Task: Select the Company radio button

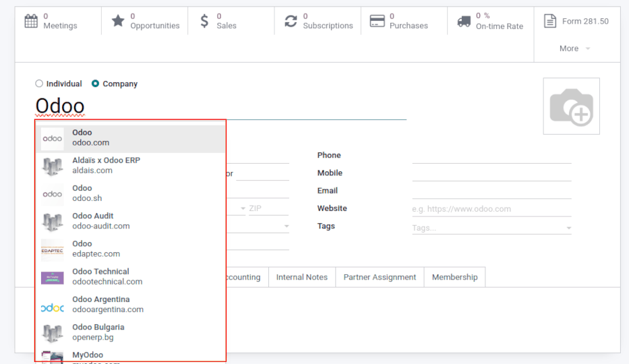Action: coord(95,84)
